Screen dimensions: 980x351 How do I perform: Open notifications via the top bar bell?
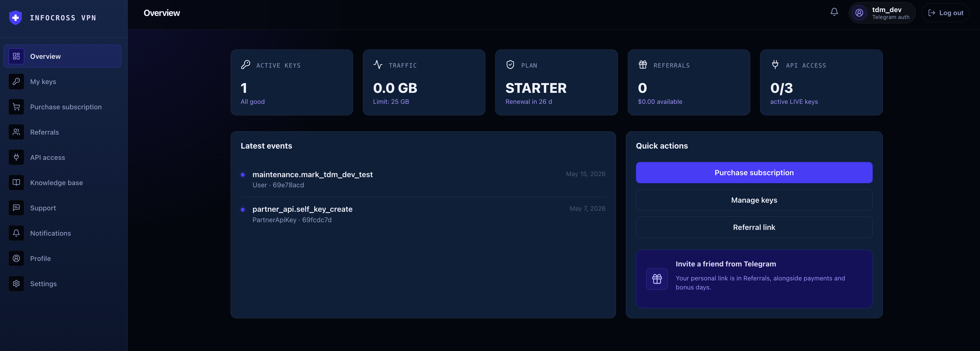834,13
